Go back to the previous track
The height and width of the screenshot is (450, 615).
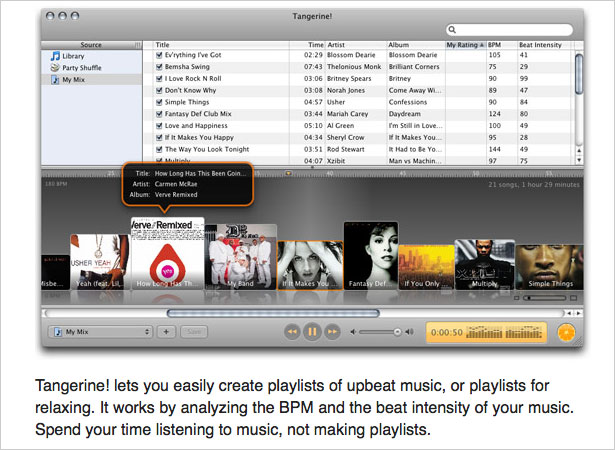pos(292,332)
